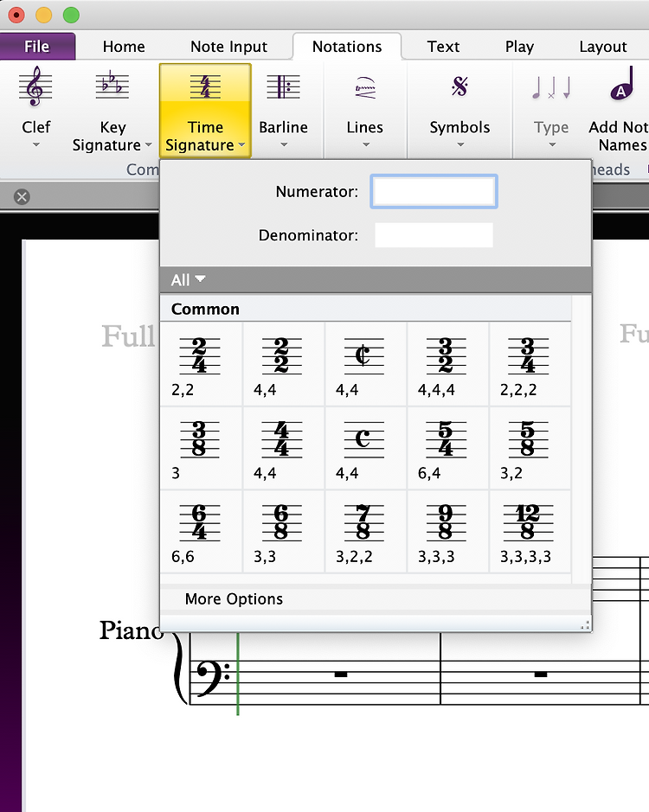Open the Barline gallery icon
The image size is (649, 812).
click(x=283, y=86)
